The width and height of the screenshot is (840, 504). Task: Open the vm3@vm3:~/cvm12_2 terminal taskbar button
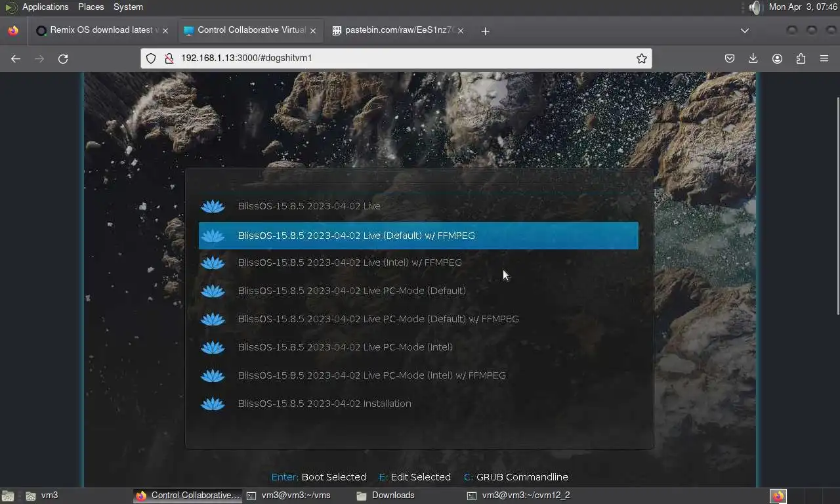tap(518, 495)
